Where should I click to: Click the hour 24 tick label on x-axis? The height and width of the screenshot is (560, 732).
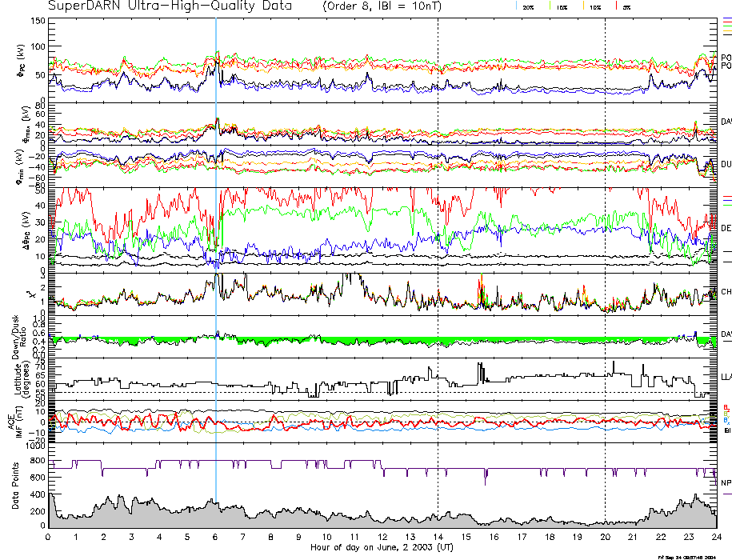(x=716, y=537)
